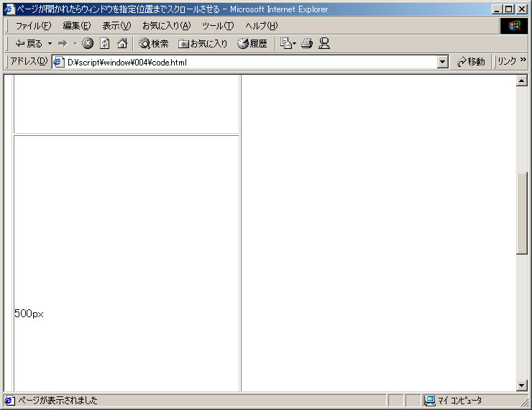Click the Forward arrow button
The image size is (532, 410).
(x=63, y=43)
